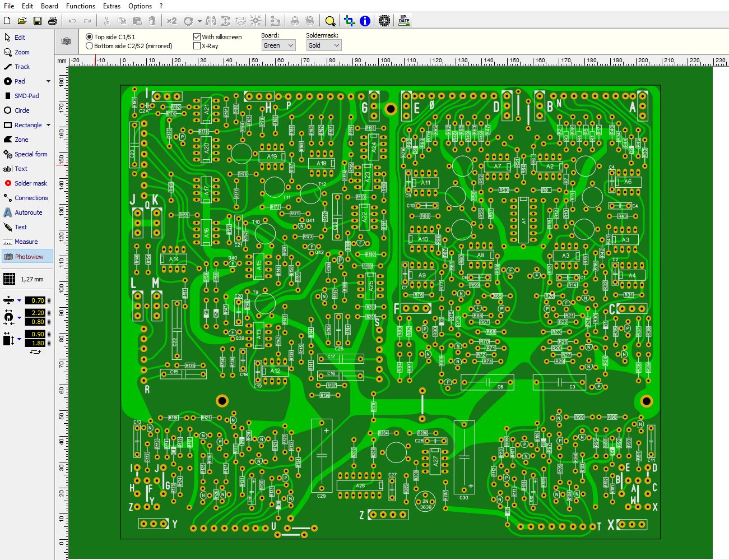This screenshot has height=560, width=729.
Task: Open the magnifier search icon in toolbar
Action: coord(331,21)
